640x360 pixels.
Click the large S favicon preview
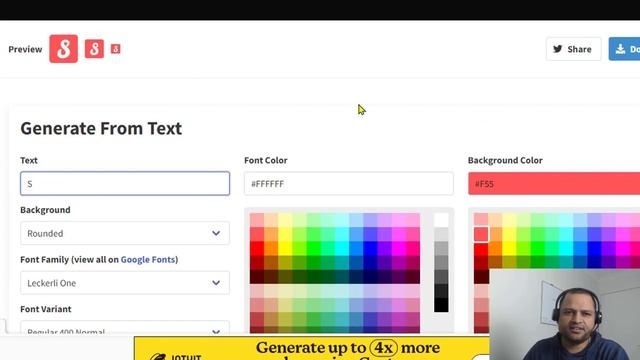[x=64, y=49]
